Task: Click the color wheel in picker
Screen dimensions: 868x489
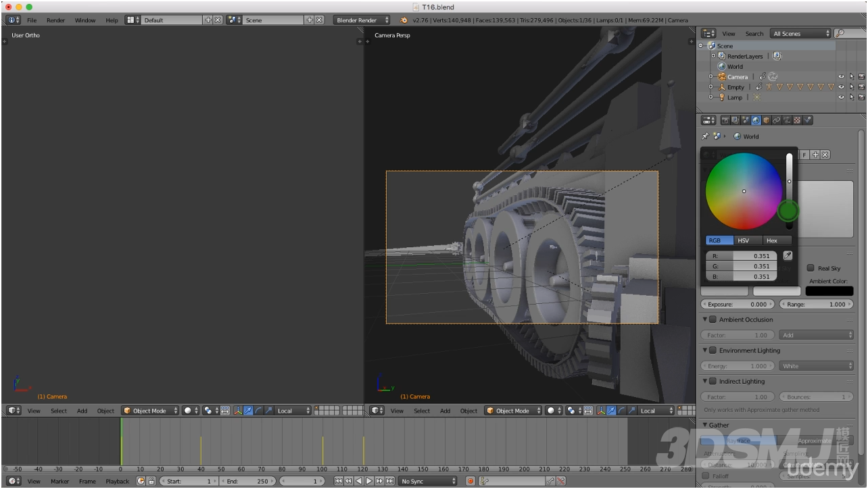Action: coord(744,191)
